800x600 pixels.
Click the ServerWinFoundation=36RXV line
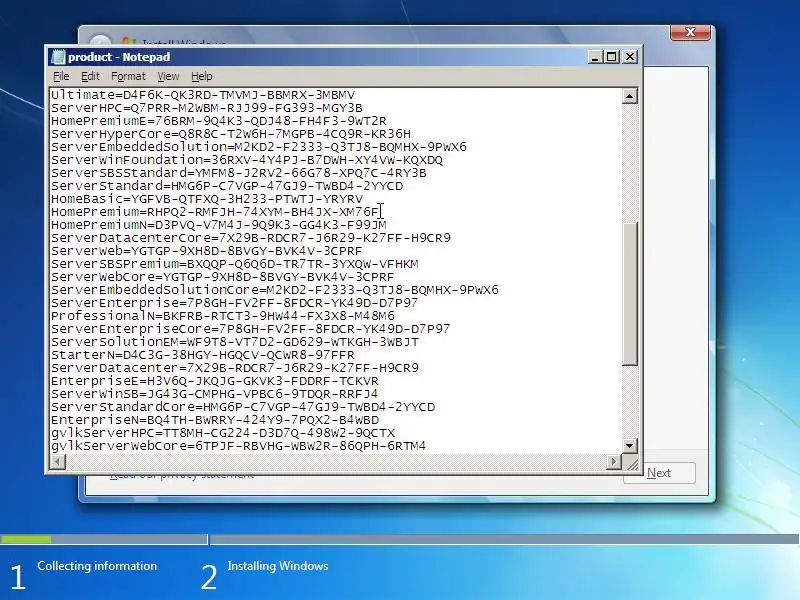247,160
